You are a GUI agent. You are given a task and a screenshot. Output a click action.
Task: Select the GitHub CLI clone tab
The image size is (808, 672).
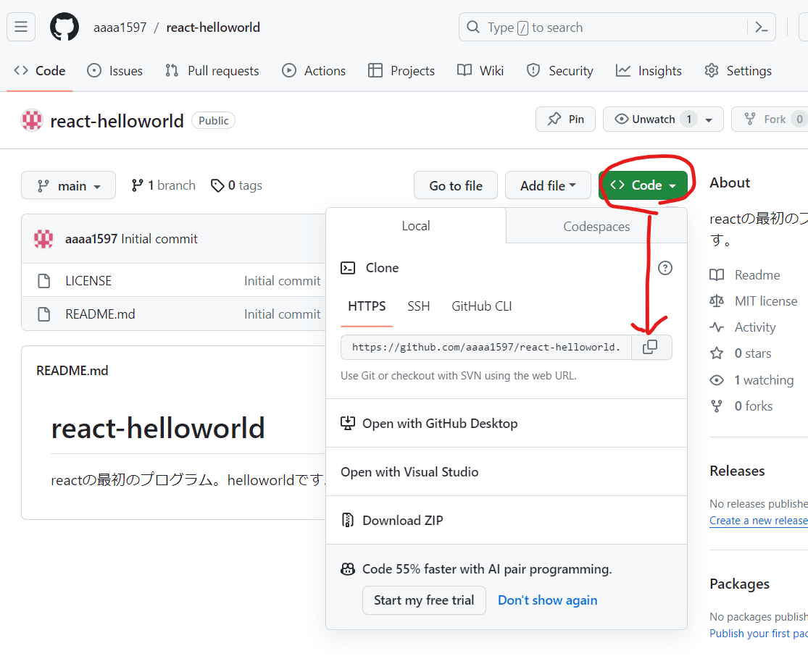(x=482, y=306)
